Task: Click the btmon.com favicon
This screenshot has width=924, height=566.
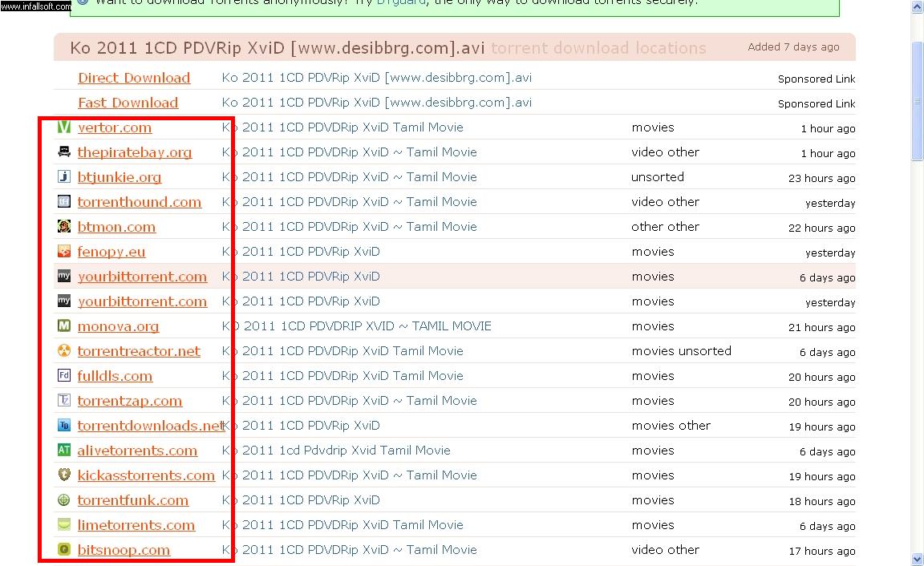Action: click(x=63, y=226)
